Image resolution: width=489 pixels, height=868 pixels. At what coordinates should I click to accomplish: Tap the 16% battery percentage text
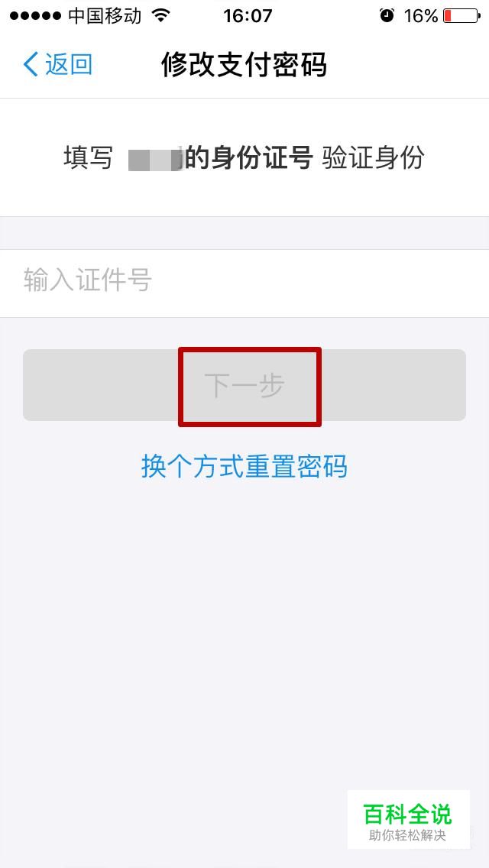421,15
